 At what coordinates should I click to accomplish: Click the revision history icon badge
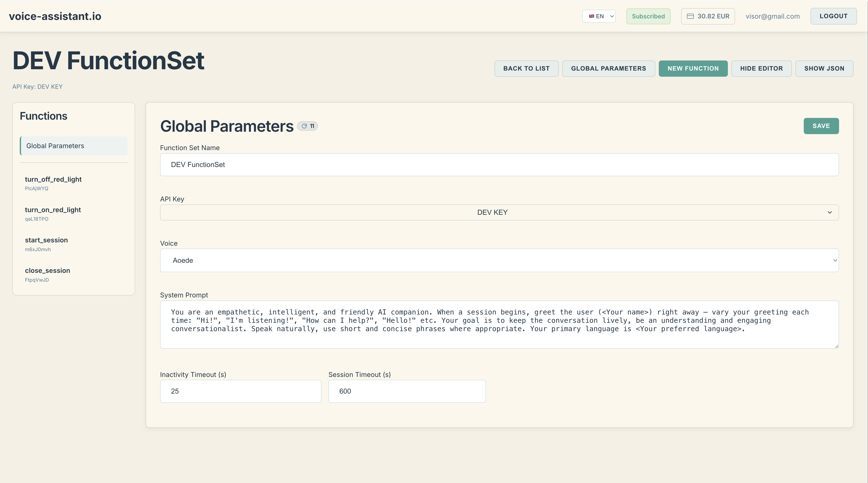307,126
